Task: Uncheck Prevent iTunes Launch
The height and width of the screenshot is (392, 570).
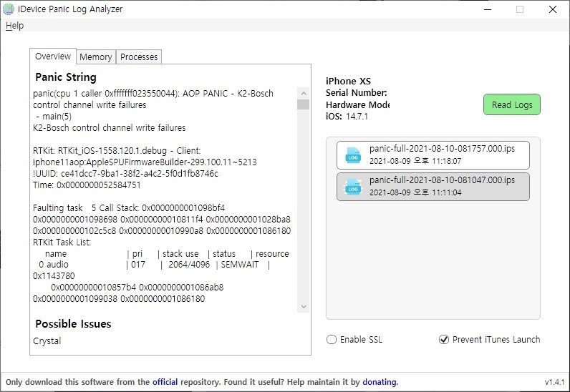Action: tap(444, 340)
